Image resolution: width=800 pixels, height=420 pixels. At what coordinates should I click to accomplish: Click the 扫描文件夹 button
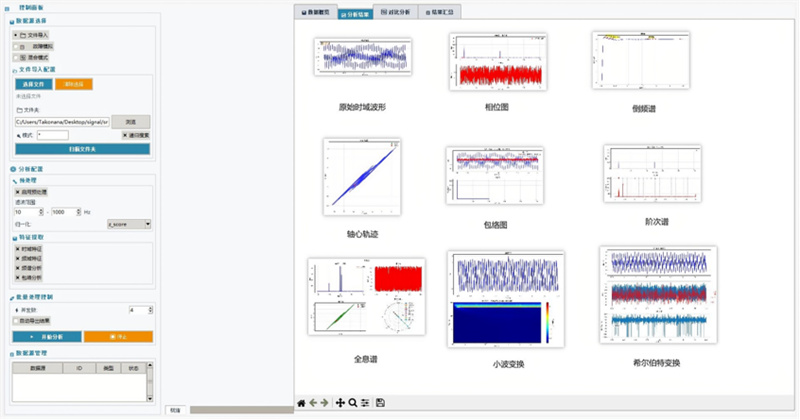[82, 149]
